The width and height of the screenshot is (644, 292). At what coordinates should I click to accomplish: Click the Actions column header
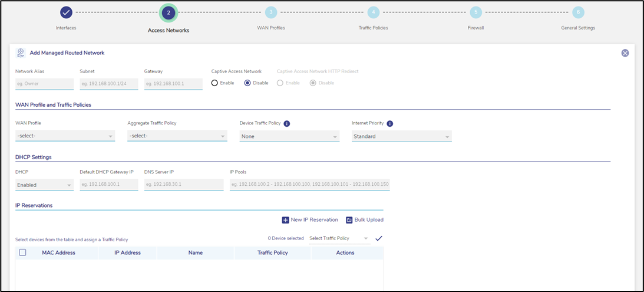point(345,253)
